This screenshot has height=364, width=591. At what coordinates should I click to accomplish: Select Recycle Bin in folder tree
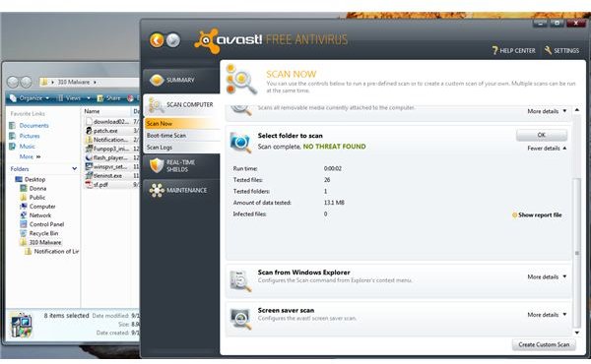(x=43, y=233)
